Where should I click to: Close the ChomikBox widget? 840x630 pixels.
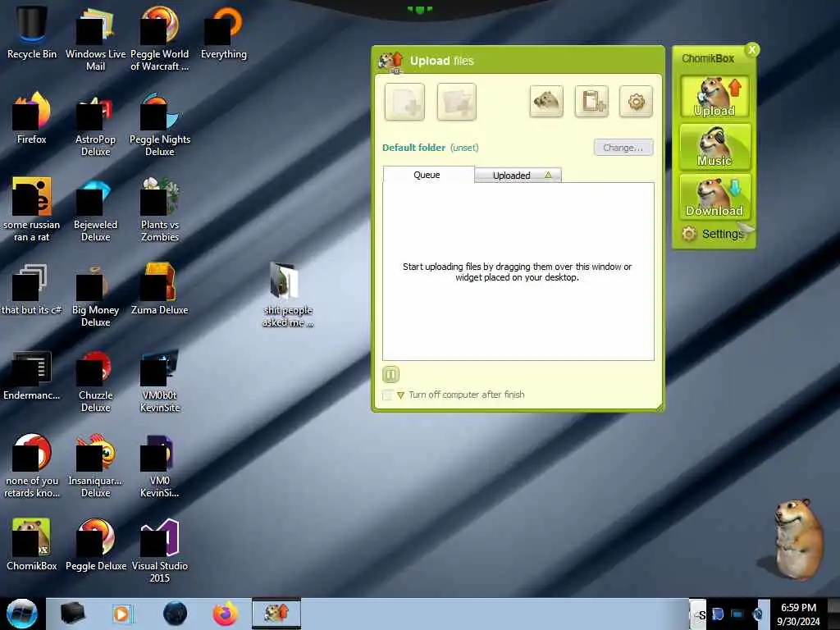click(752, 50)
